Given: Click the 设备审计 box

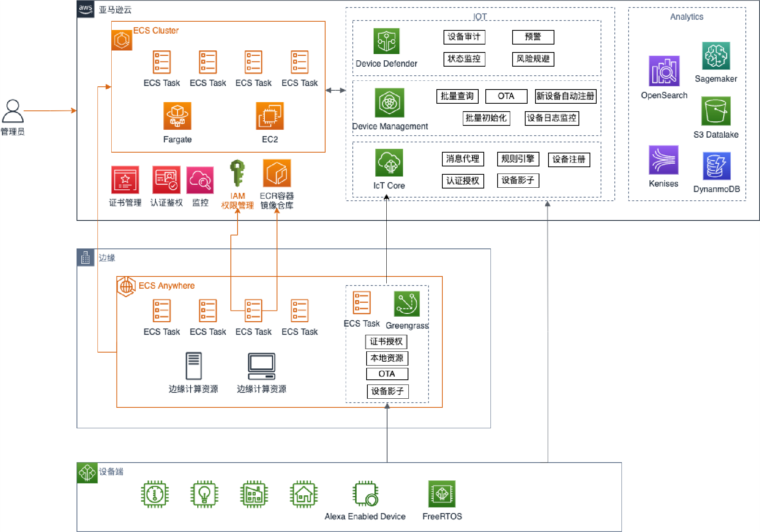Looking at the screenshot, I should tap(464, 37).
